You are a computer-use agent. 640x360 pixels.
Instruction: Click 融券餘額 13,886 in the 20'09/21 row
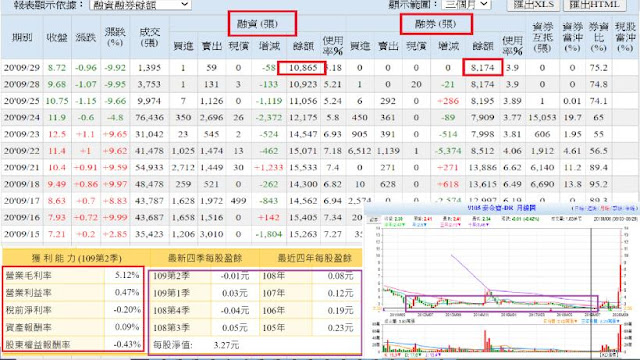482,168
